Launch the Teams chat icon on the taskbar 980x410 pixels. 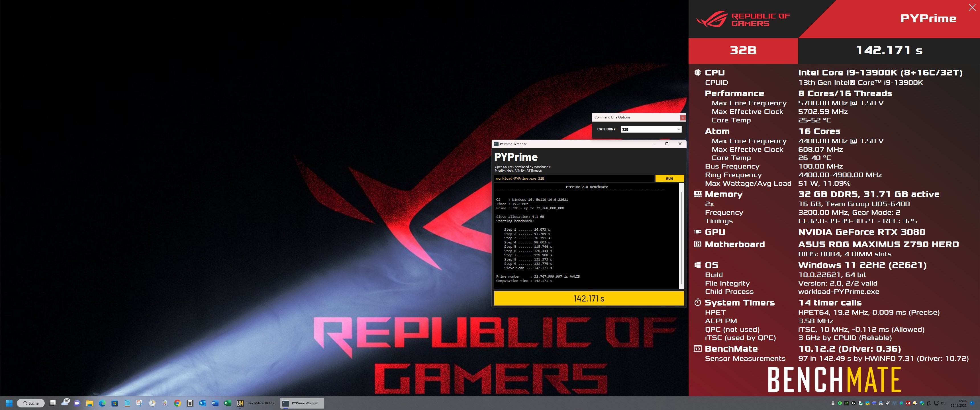(77, 403)
